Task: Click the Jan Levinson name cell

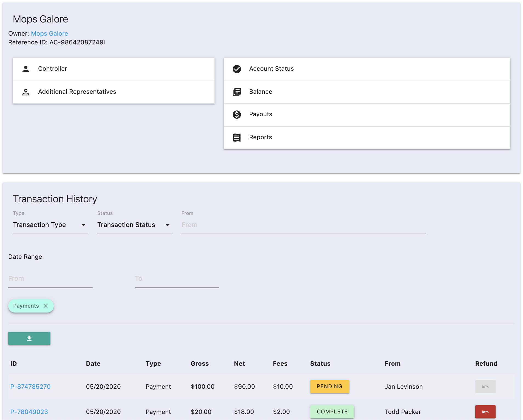Action: (x=404, y=387)
